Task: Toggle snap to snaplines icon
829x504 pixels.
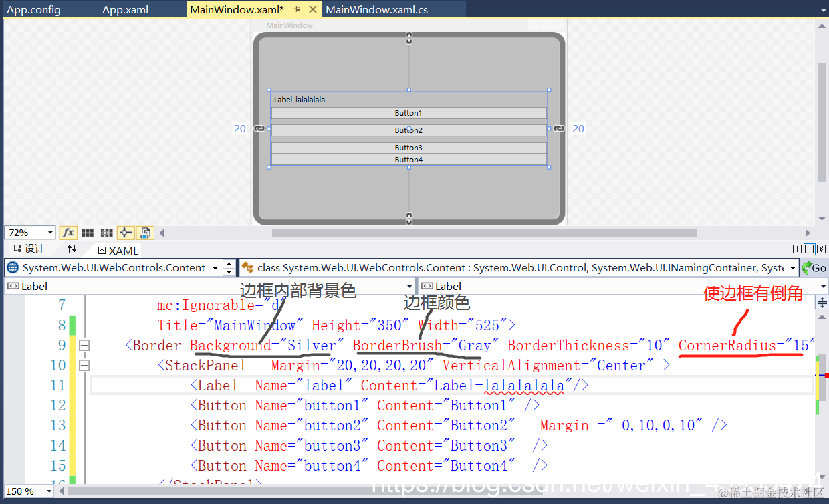Action: (x=126, y=233)
